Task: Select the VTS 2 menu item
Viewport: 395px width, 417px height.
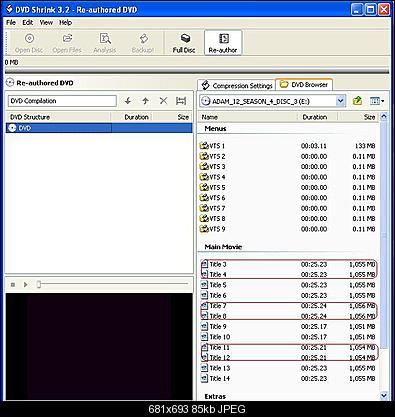Action: [x=288, y=156]
